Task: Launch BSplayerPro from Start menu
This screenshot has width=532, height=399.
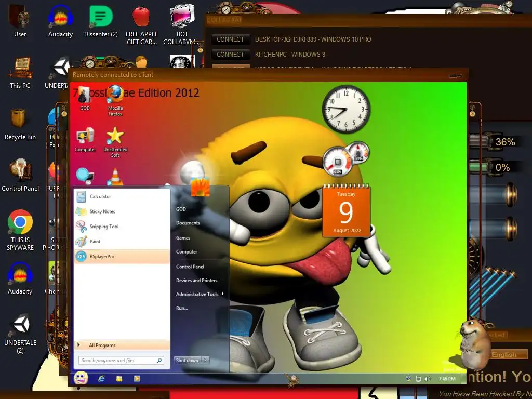Action: 122,256
